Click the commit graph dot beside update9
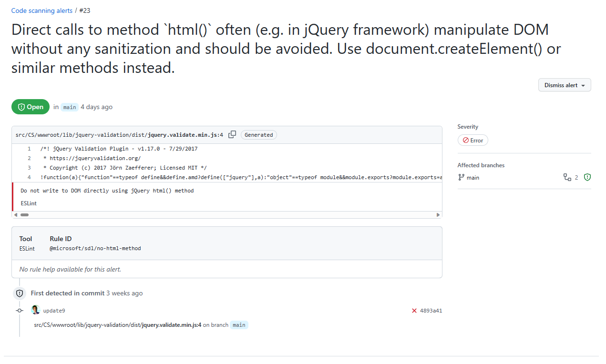Viewport: 606px width, 364px height. pyautogui.click(x=19, y=310)
